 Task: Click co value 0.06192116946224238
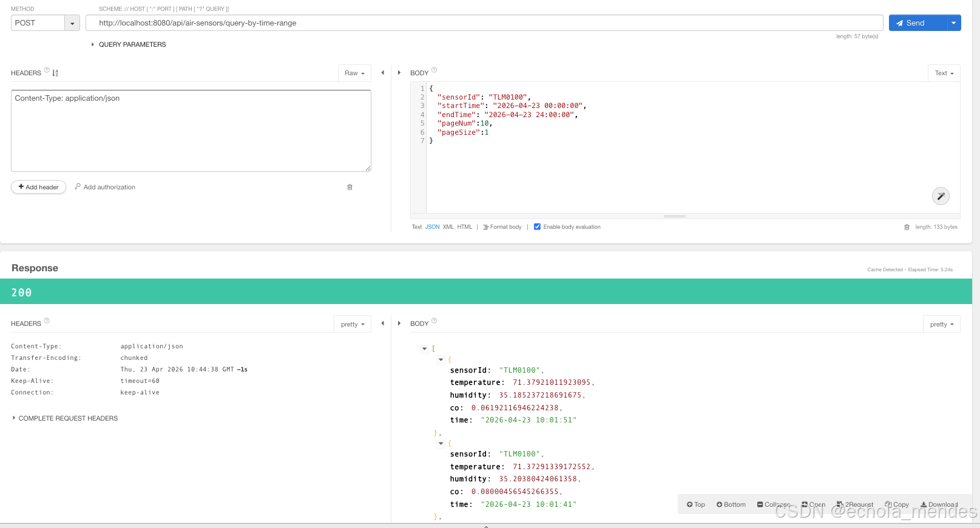point(515,408)
